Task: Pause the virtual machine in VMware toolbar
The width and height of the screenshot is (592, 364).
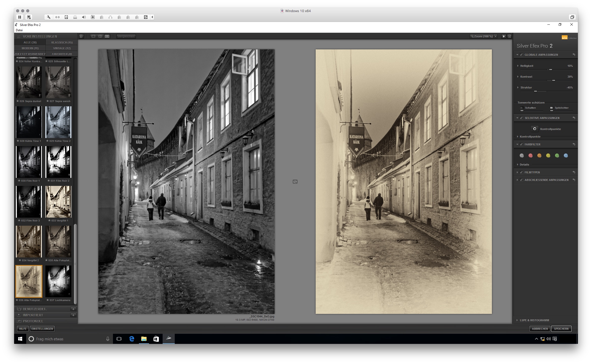Action: tap(20, 17)
